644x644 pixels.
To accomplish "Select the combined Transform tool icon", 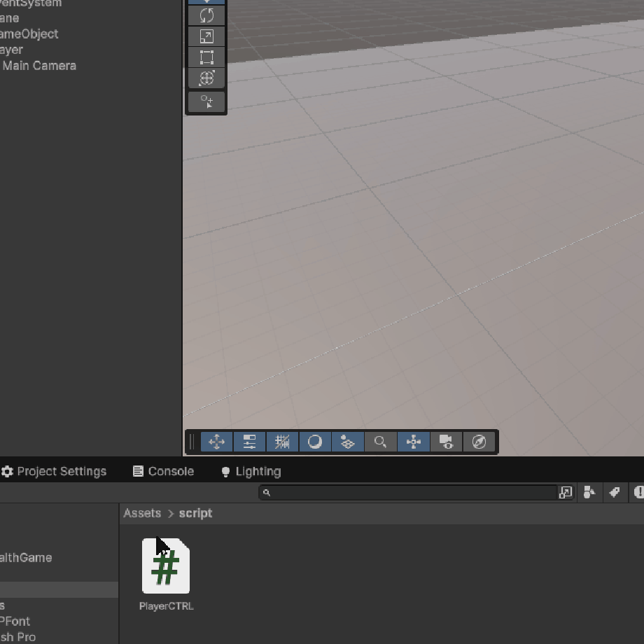I will point(206,78).
